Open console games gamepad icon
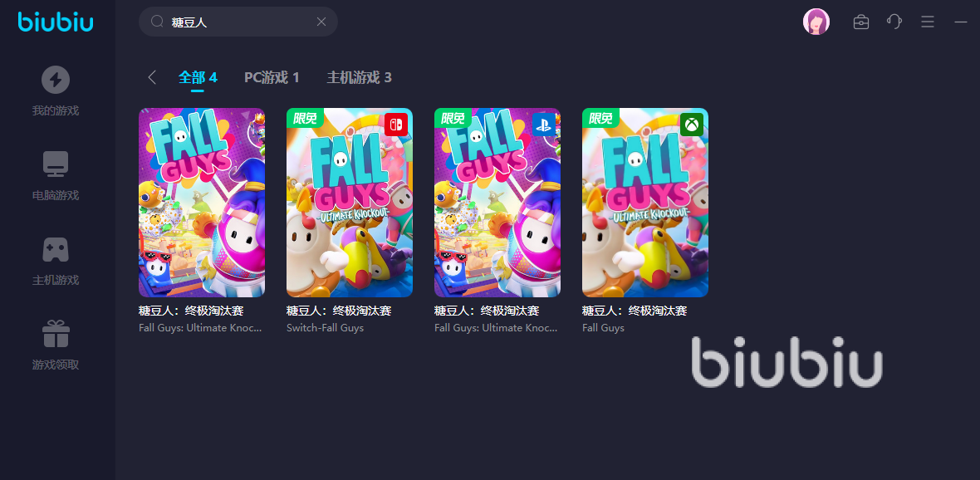980x480 pixels. (56, 249)
